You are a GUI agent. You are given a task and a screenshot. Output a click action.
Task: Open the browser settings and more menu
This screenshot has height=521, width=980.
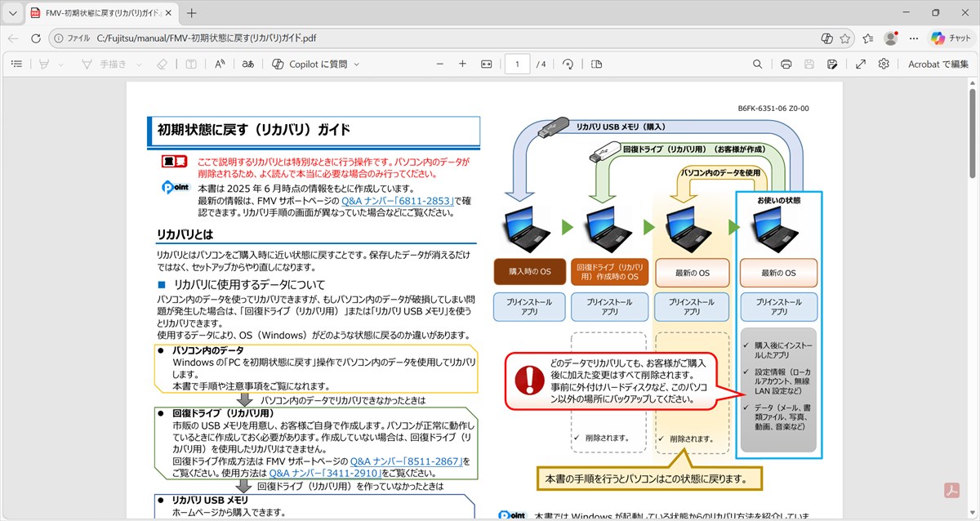[x=913, y=38]
